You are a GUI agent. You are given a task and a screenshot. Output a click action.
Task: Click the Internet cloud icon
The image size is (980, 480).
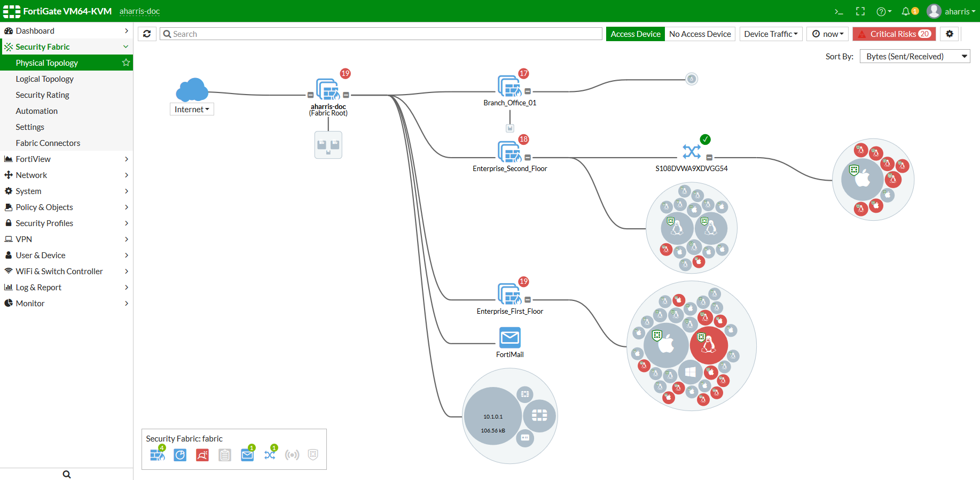pyautogui.click(x=192, y=89)
